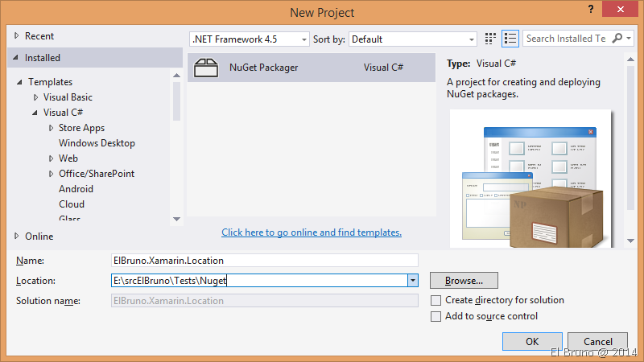Expand the Visual Basic tree node
This screenshot has height=362, width=644.
(35, 97)
